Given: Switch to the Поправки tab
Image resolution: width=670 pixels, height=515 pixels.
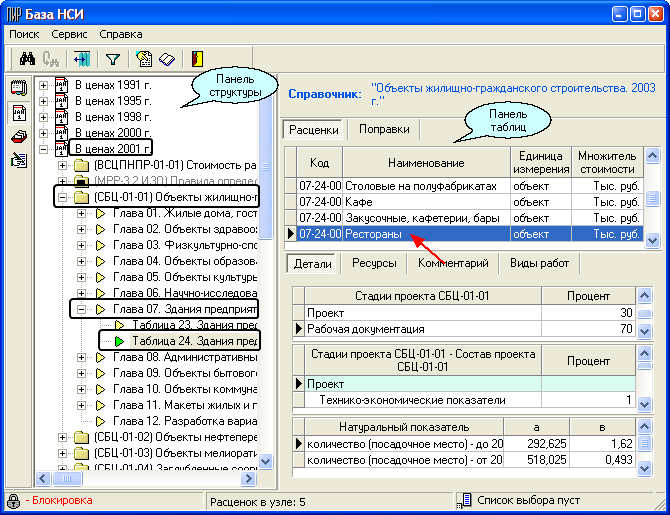Looking at the screenshot, I should (384, 129).
